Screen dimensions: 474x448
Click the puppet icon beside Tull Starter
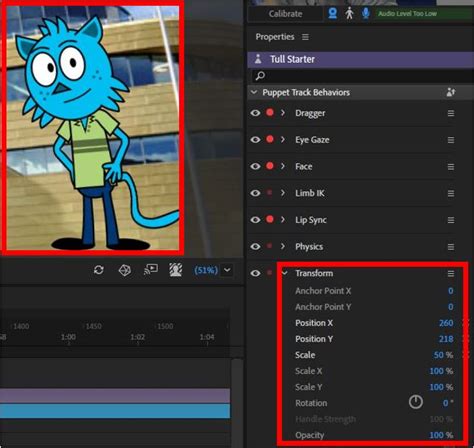[x=258, y=59]
